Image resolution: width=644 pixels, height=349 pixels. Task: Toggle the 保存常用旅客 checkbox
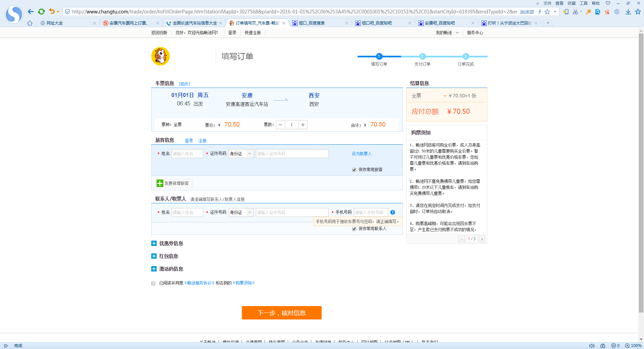coord(354,170)
